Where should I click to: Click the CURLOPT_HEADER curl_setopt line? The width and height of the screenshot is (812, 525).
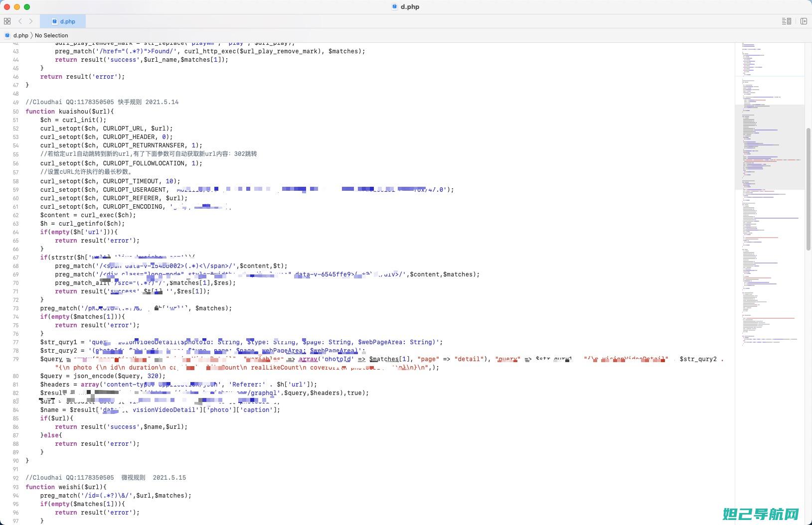coord(107,137)
